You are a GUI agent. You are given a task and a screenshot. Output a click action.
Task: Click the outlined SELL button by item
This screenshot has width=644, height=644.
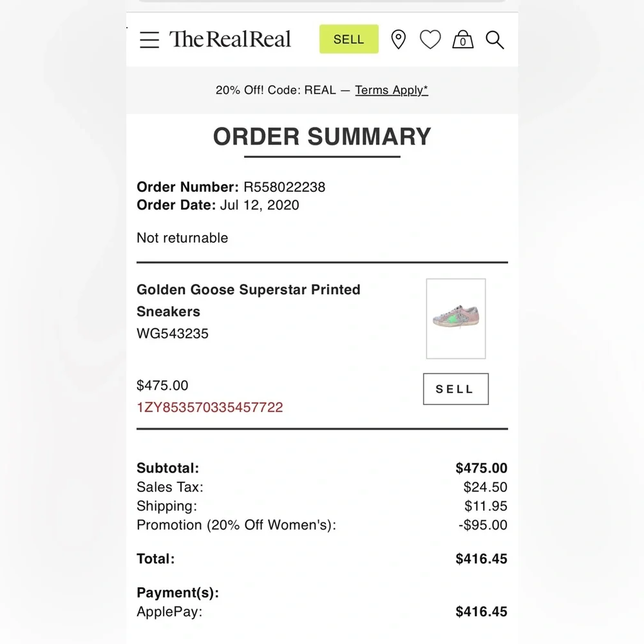point(455,389)
